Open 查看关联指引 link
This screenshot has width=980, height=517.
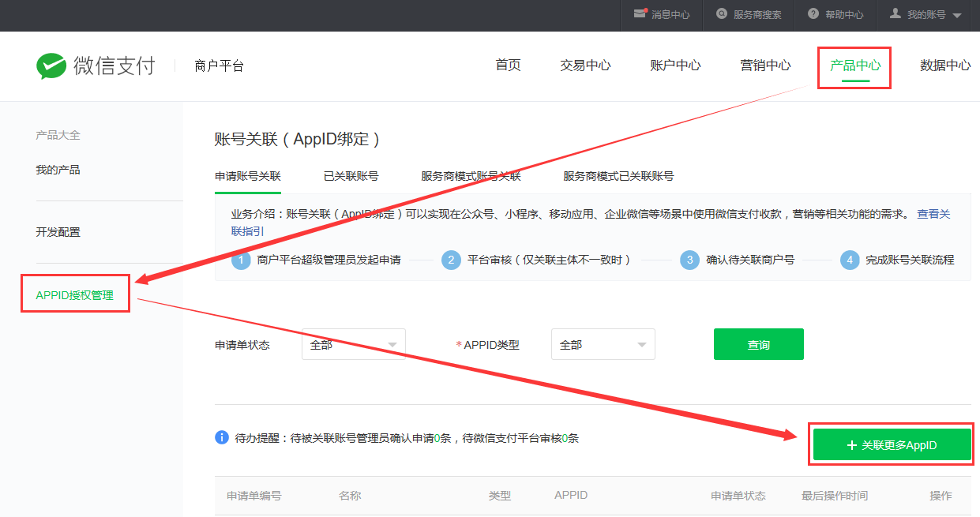click(933, 214)
